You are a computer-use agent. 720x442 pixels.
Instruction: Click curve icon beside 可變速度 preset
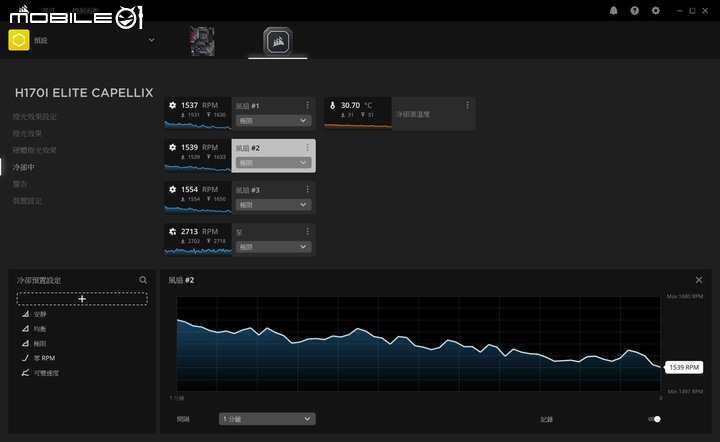click(25, 373)
